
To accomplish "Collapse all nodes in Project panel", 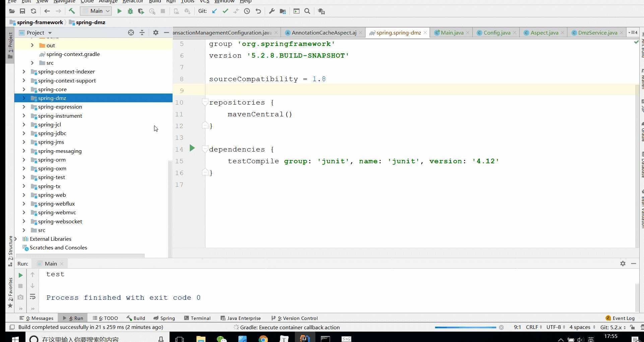I will (142, 33).
